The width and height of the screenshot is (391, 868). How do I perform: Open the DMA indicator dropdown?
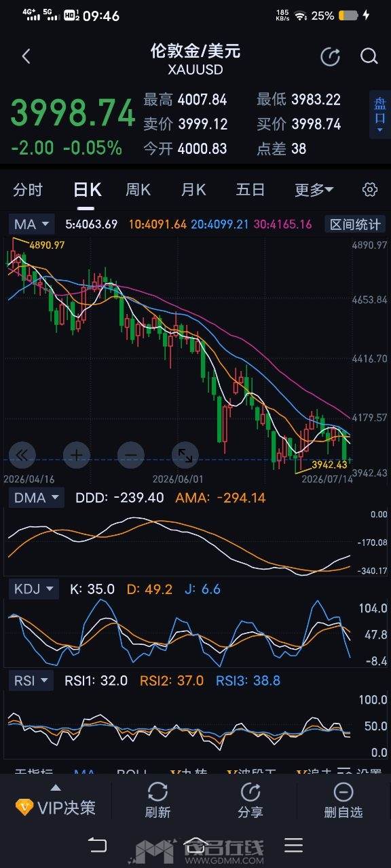(37, 498)
